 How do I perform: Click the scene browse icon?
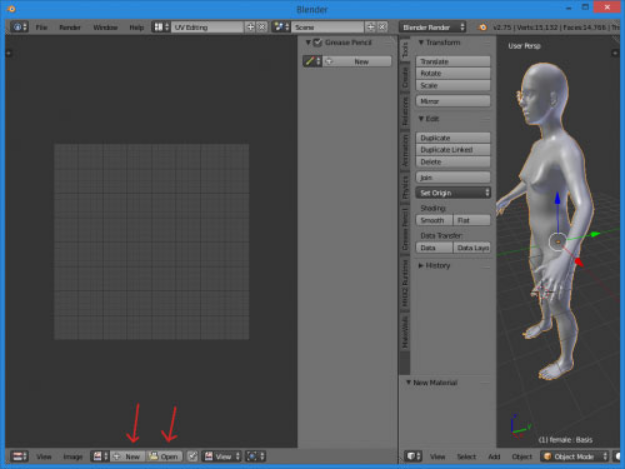tap(281, 27)
